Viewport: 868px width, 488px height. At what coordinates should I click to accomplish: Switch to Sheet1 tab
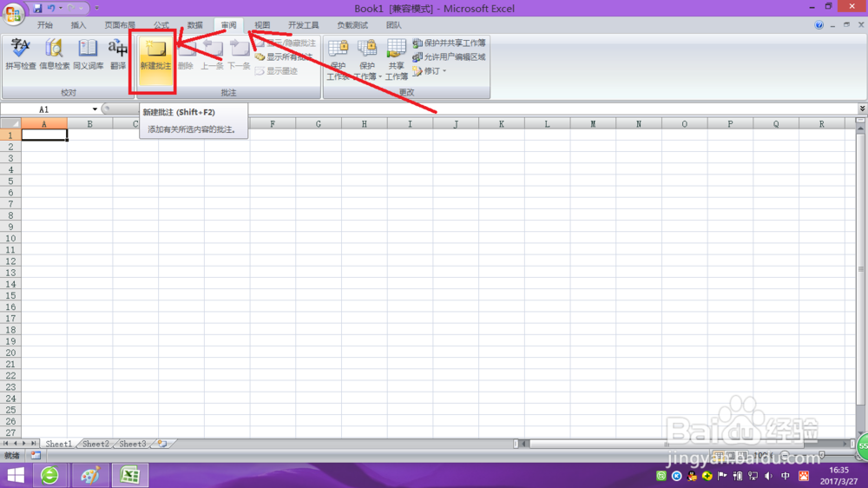pyautogui.click(x=58, y=444)
